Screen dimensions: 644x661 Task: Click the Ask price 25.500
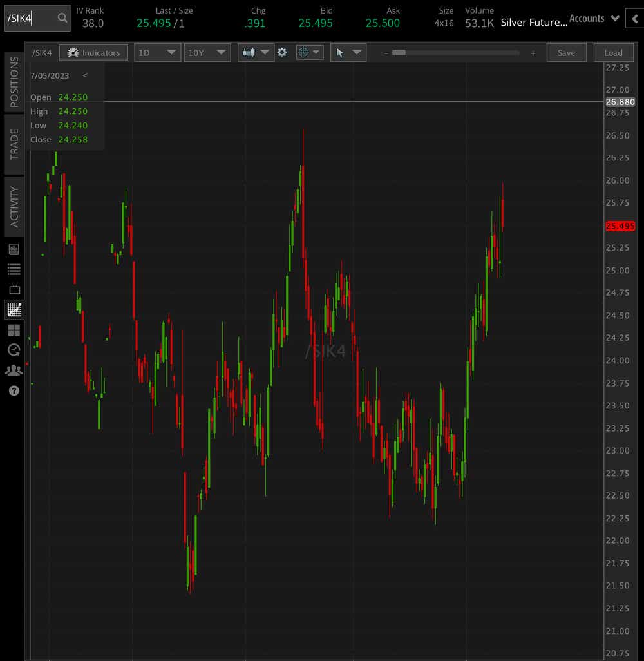click(x=383, y=23)
